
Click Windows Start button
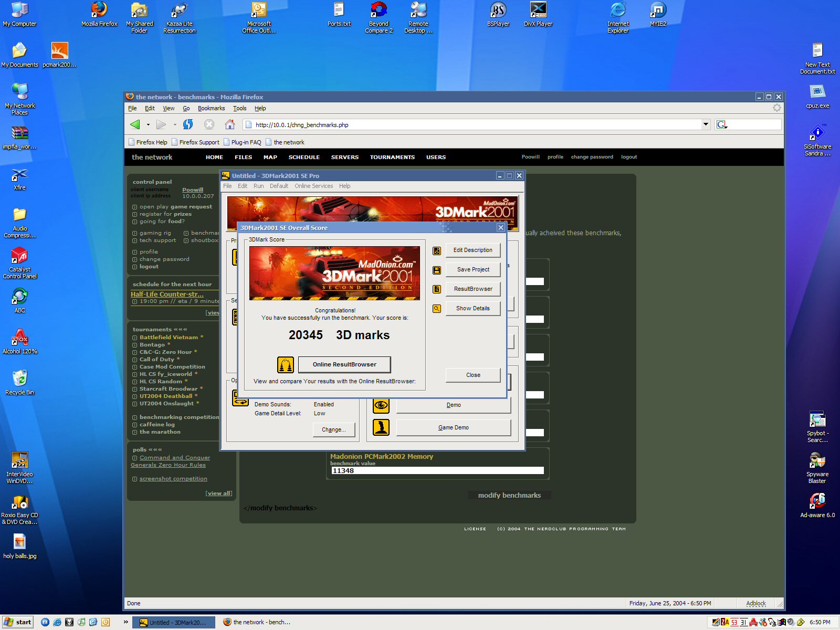point(18,622)
